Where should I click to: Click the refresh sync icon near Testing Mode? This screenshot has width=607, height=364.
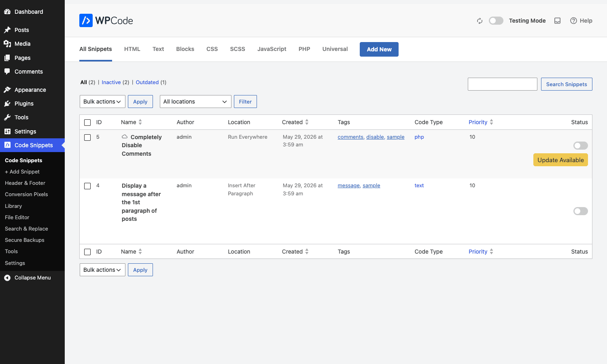click(x=480, y=21)
